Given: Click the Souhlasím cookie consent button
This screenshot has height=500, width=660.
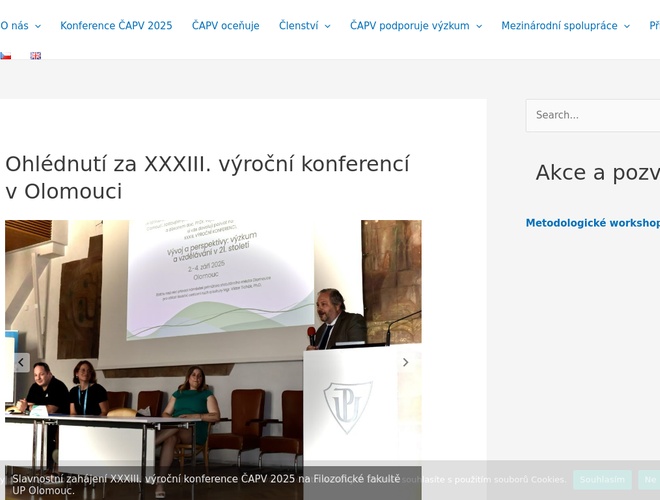Looking at the screenshot, I should click(602, 480).
